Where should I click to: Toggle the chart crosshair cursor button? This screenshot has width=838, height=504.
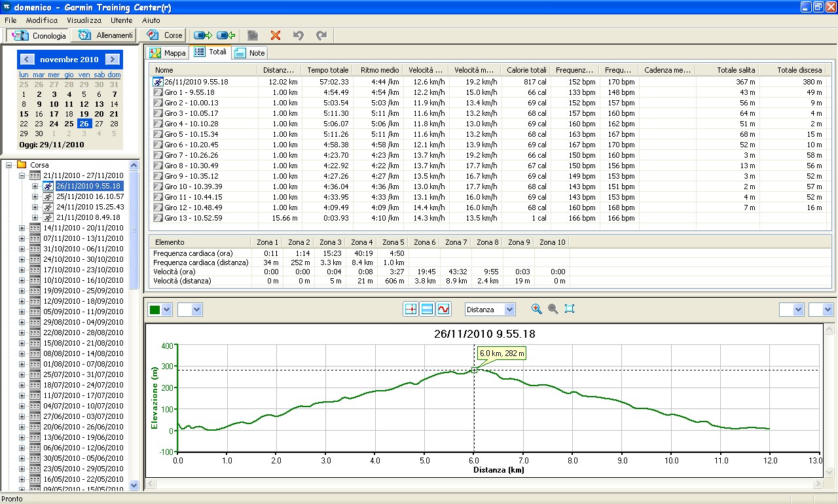410,309
